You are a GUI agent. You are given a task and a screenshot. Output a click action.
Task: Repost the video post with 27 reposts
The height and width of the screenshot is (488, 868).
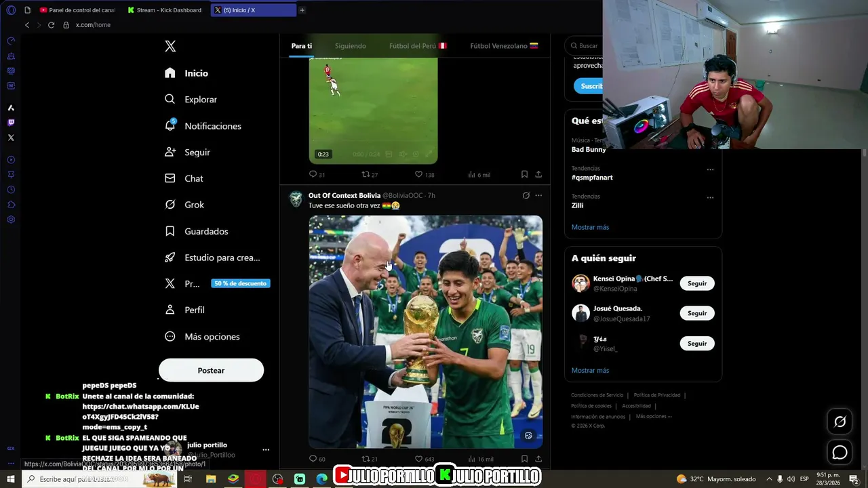[x=370, y=174]
